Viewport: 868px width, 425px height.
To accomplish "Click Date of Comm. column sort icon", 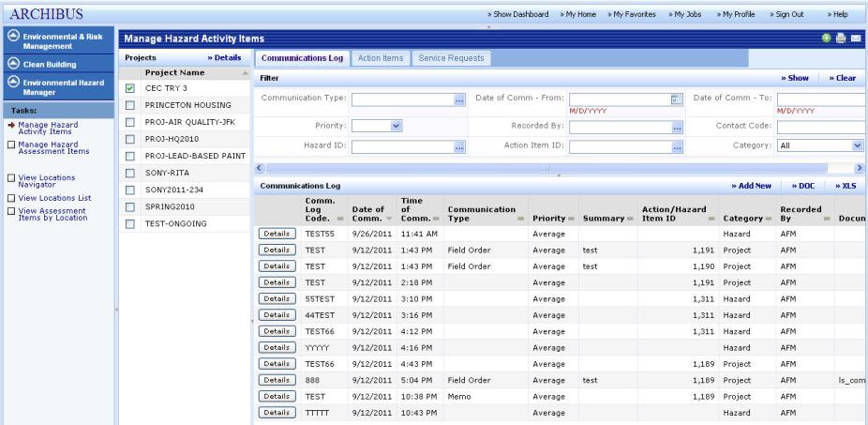I will (x=389, y=219).
